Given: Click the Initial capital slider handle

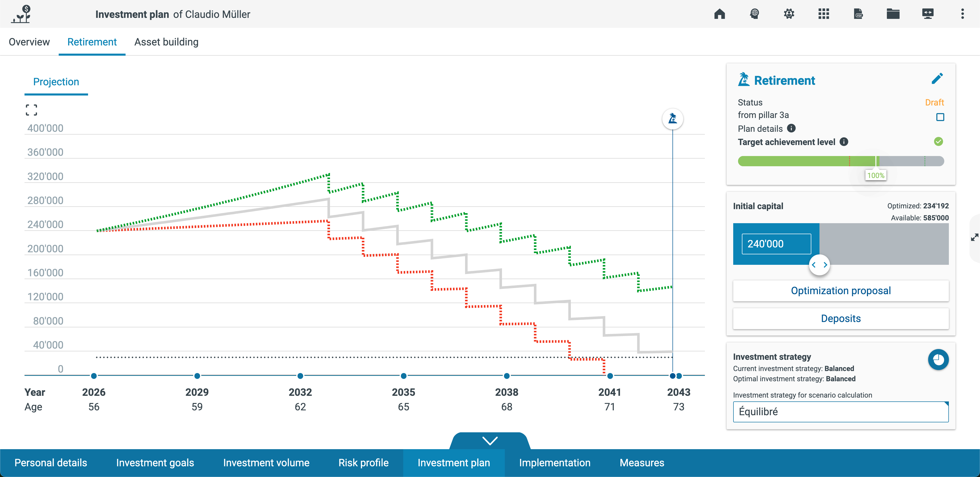Looking at the screenshot, I should [819, 265].
